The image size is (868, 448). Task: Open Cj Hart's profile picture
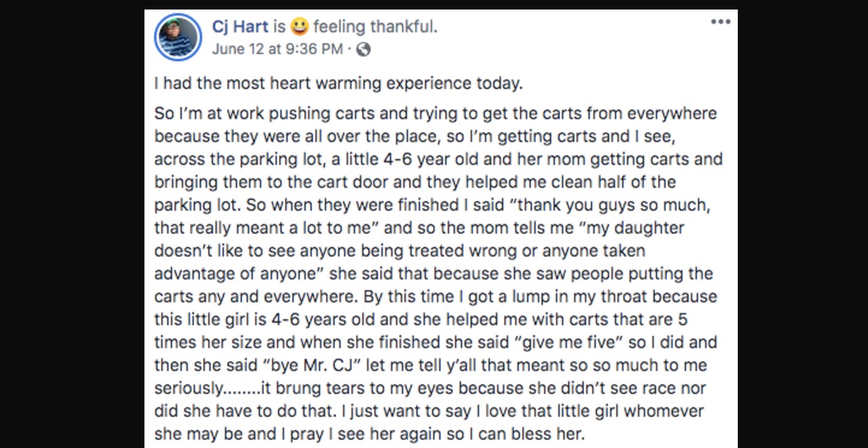178,37
